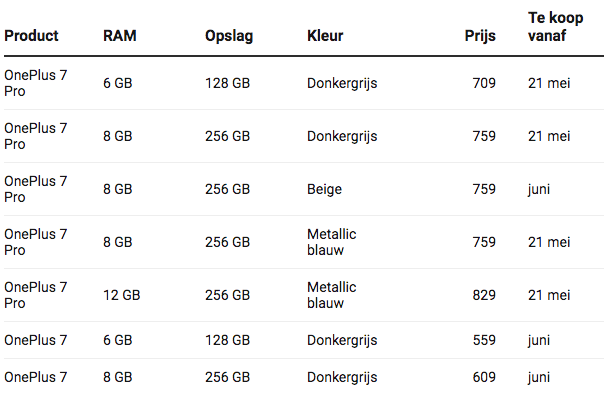This screenshot has height=405, width=609.
Task: Click the Opslag column header
Action: pyautogui.click(x=229, y=36)
